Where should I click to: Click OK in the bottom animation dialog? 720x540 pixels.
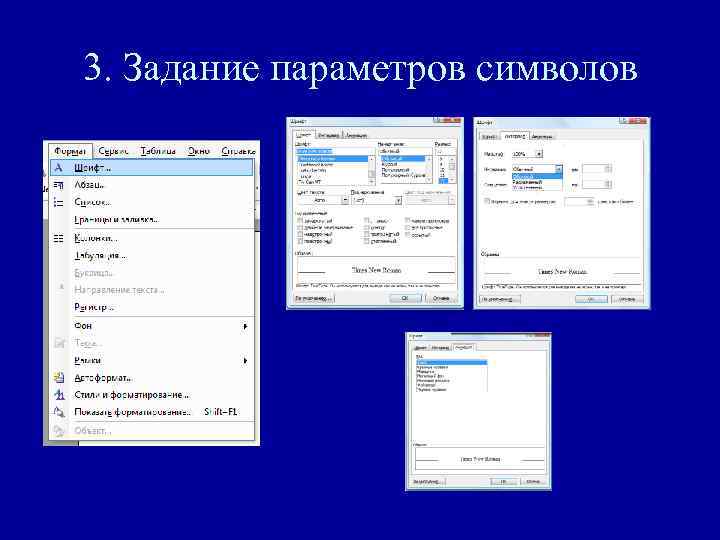tap(503, 482)
